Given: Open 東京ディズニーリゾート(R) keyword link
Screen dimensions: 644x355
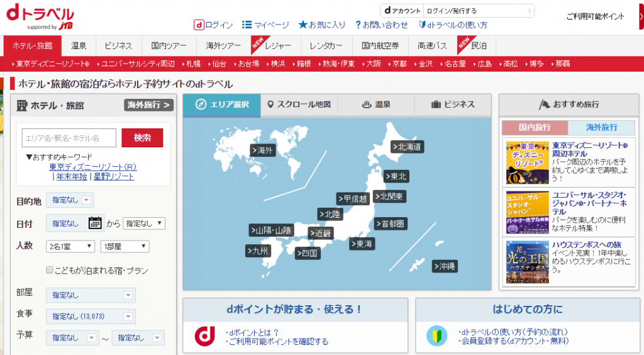Looking at the screenshot, I should [93, 167].
